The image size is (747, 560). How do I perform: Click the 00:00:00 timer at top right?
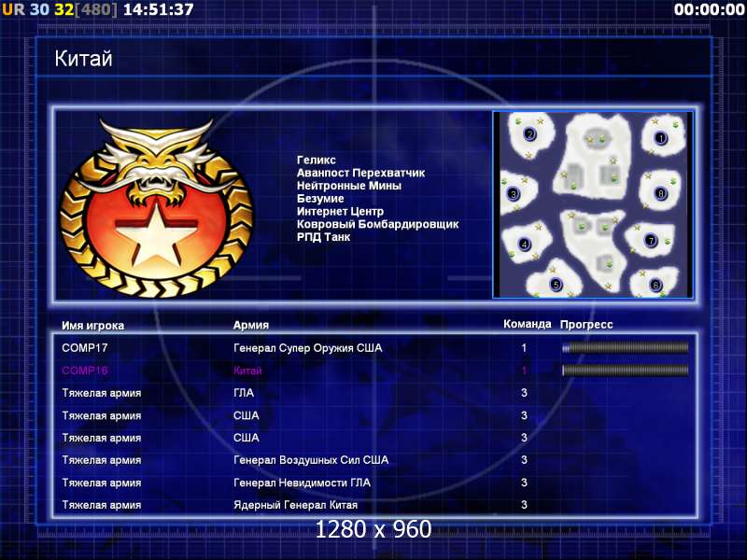pyautogui.click(x=710, y=9)
